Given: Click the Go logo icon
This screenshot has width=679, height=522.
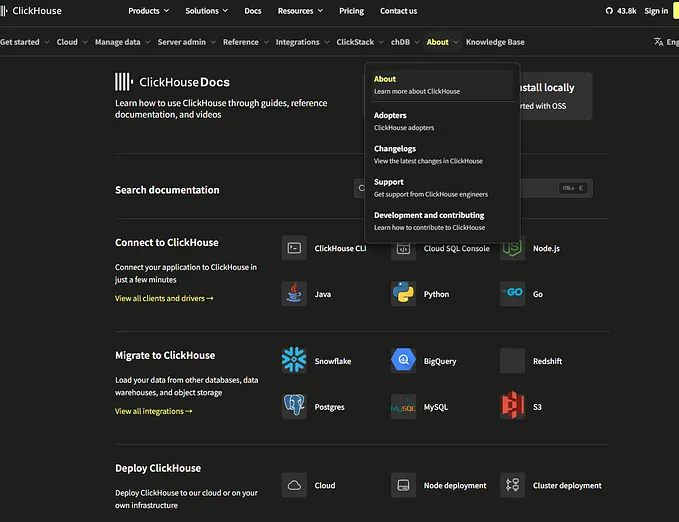Looking at the screenshot, I should click(512, 294).
